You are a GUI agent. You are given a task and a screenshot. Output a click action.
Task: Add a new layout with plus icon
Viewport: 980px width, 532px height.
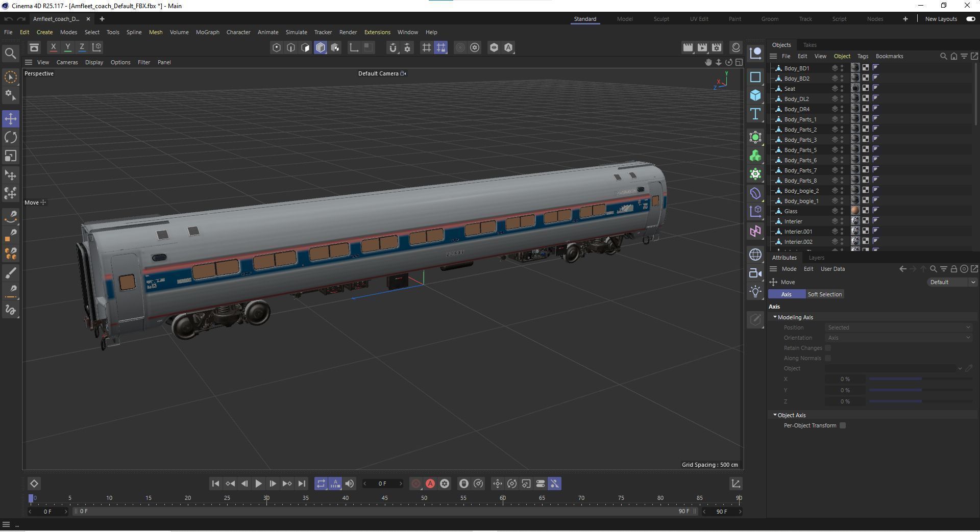tap(905, 19)
